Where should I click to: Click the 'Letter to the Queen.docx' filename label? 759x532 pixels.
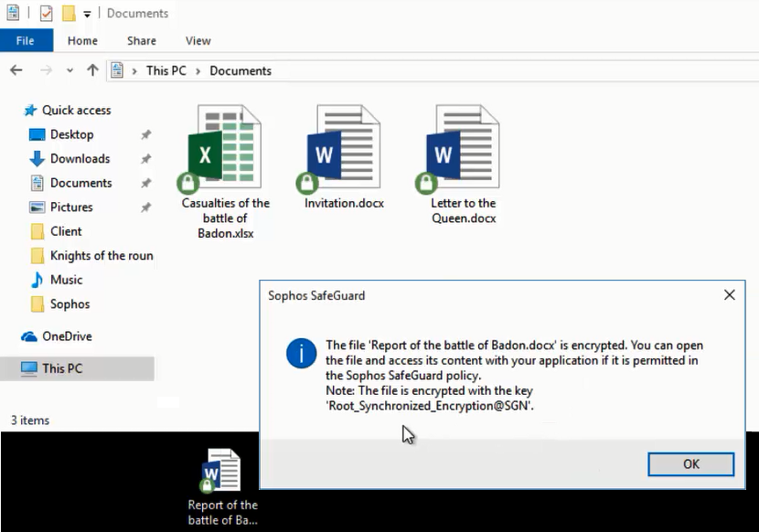(464, 210)
